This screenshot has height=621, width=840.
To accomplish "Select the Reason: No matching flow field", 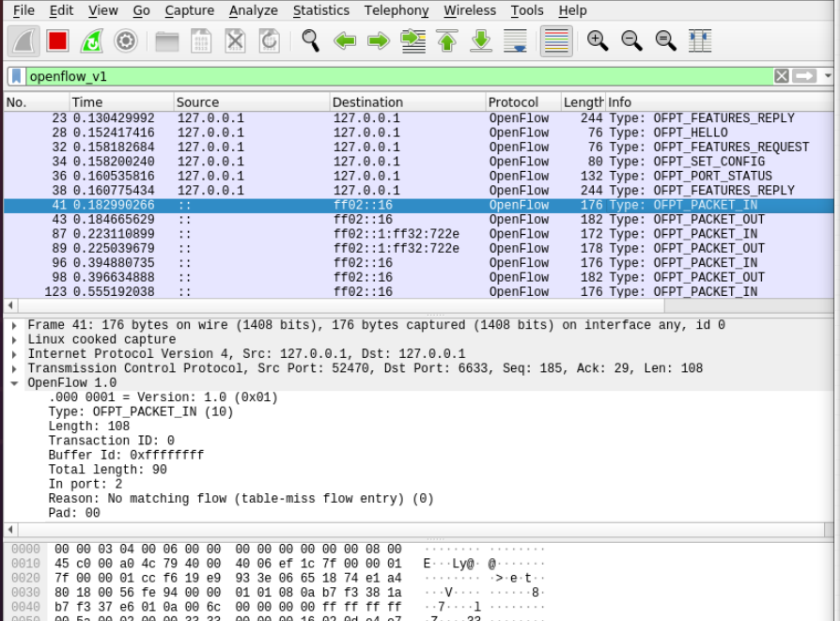I will coord(241,498).
